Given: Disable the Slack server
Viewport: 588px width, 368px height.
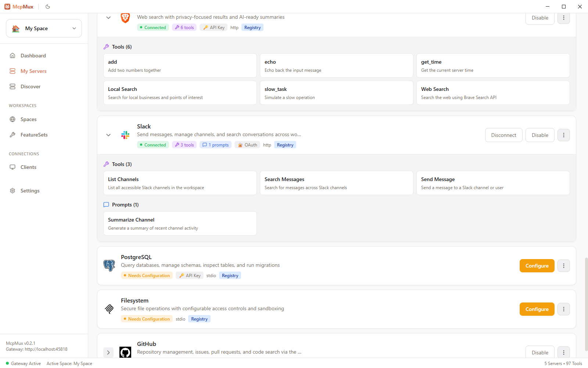Looking at the screenshot, I should [x=539, y=135].
